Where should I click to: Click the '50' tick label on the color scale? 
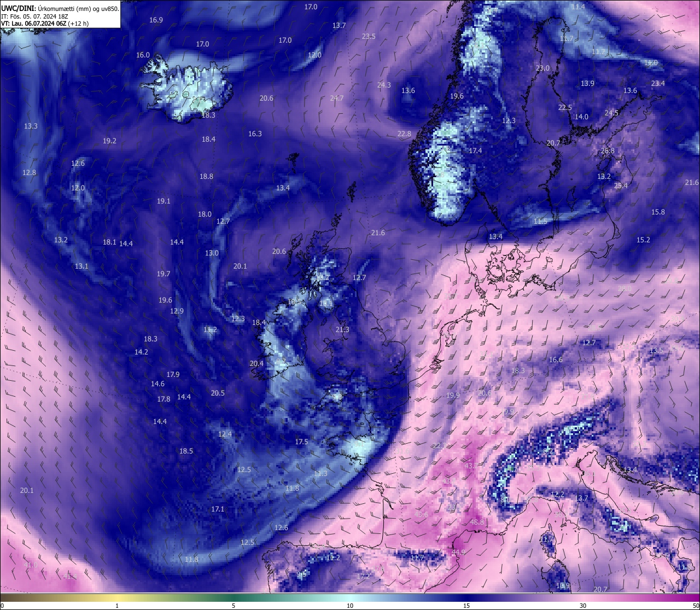click(696, 606)
